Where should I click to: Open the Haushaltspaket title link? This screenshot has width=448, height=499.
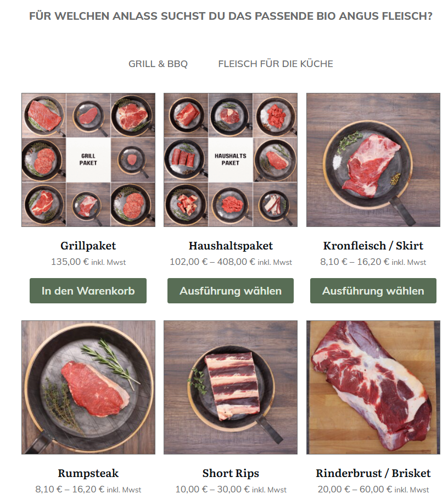pyautogui.click(x=231, y=246)
